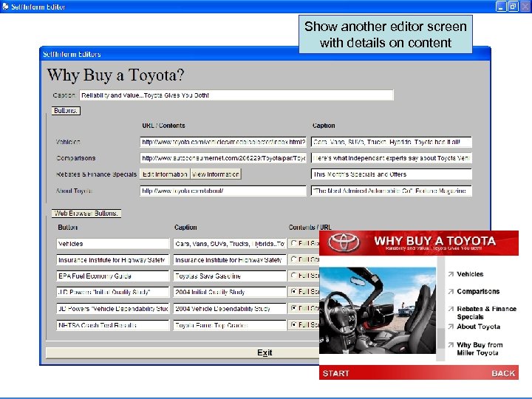This screenshot has width=532, height=399.
Task: Click the 2004 Initial Quality Study caption field
Action: tap(230, 292)
